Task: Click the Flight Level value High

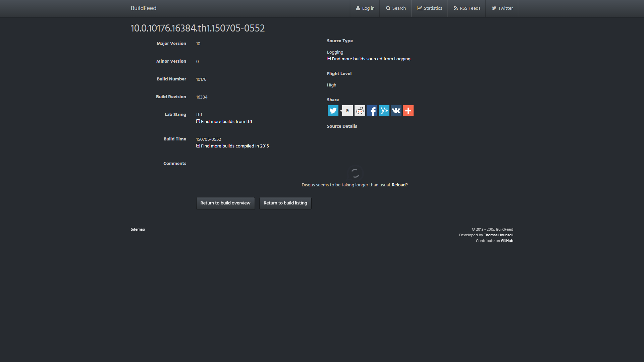Action: click(331, 85)
